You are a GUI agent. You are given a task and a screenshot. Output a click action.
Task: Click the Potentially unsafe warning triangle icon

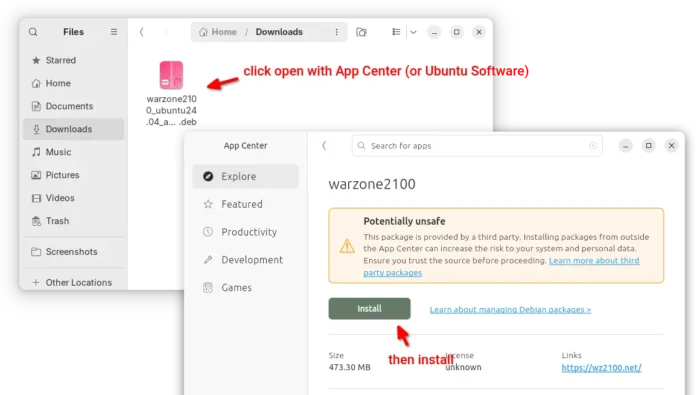(347, 246)
